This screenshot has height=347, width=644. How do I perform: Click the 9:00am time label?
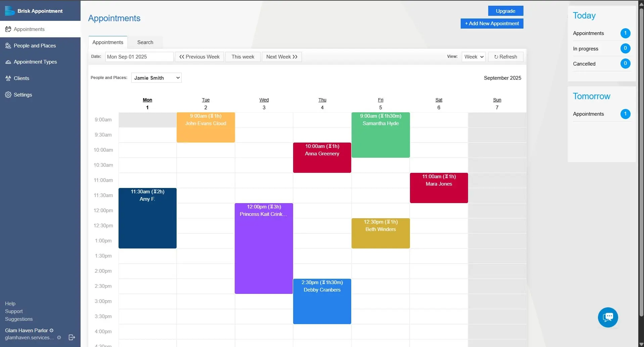[103, 120]
